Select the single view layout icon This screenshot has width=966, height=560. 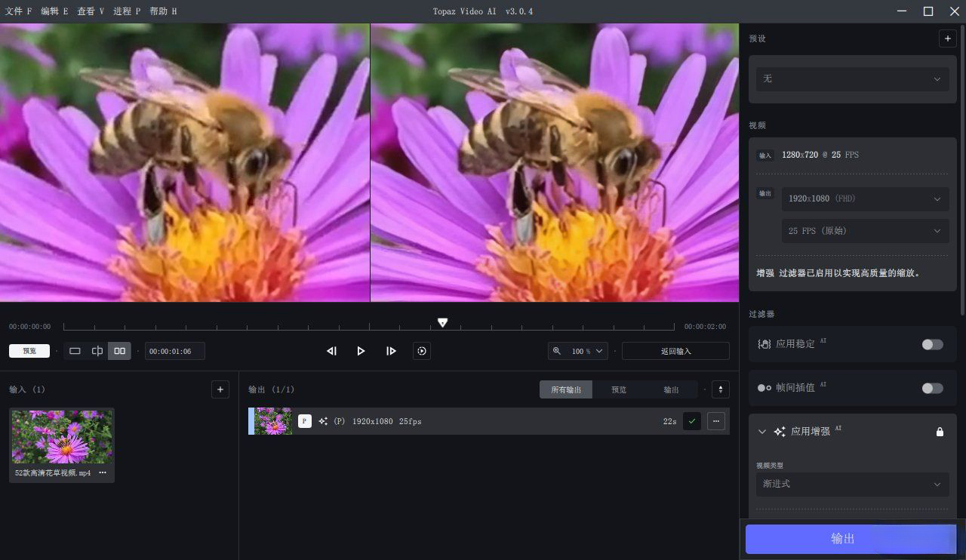point(75,351)
